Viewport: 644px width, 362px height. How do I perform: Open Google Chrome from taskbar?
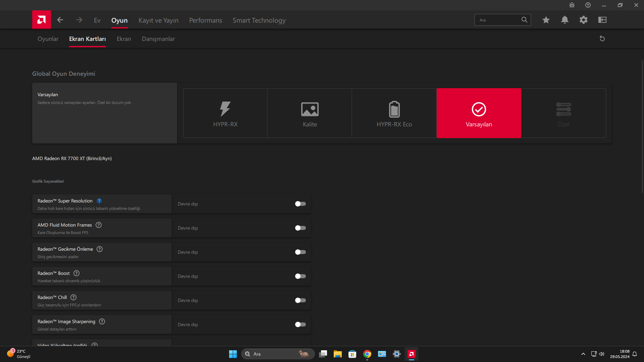coord(367,354)
